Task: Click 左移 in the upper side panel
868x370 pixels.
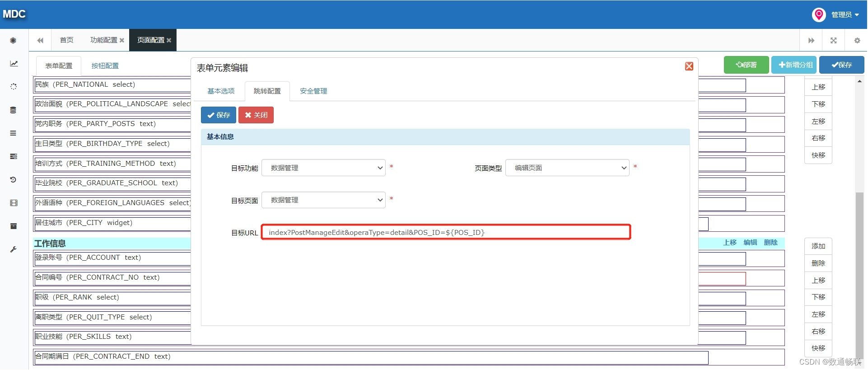Action: point(818,122)
